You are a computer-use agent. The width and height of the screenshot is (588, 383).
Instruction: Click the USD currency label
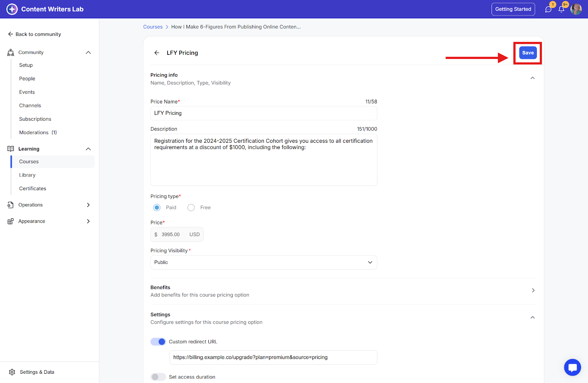[x=194, y=234]
